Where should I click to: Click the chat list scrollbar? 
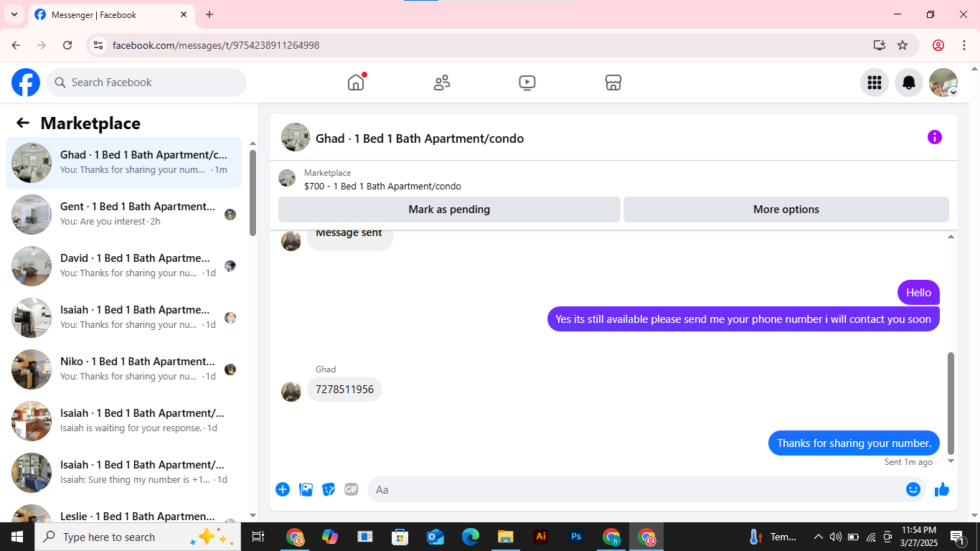click(253, 192)
